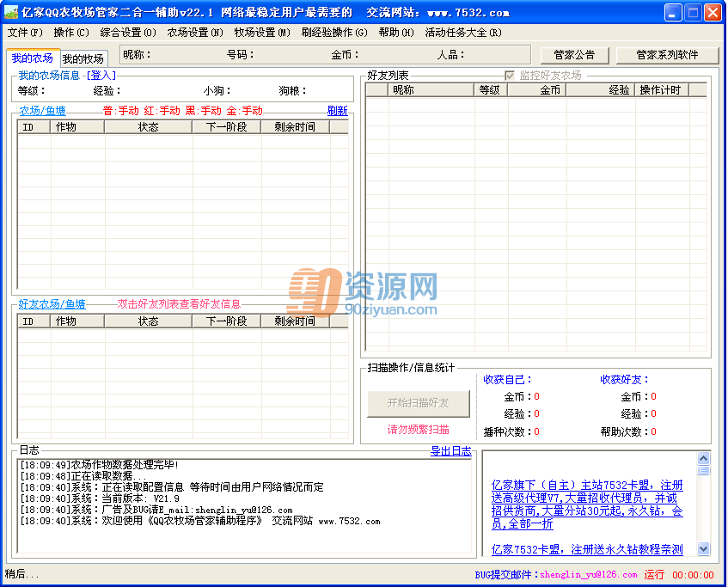Click log line 农场作物数据处理完毕!
The height and width of the screenshot is (587, 728).
[x=100, y=464]
